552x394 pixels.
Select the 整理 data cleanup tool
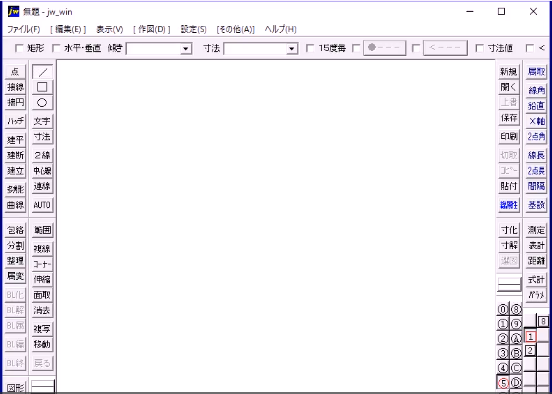tap(15, 261)
